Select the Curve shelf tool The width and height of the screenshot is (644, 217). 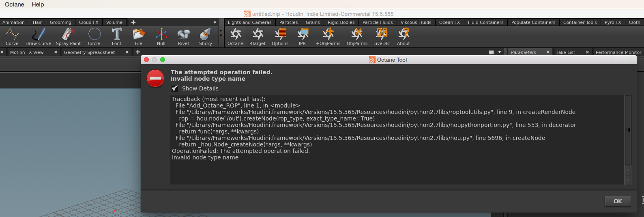point(12,37)
